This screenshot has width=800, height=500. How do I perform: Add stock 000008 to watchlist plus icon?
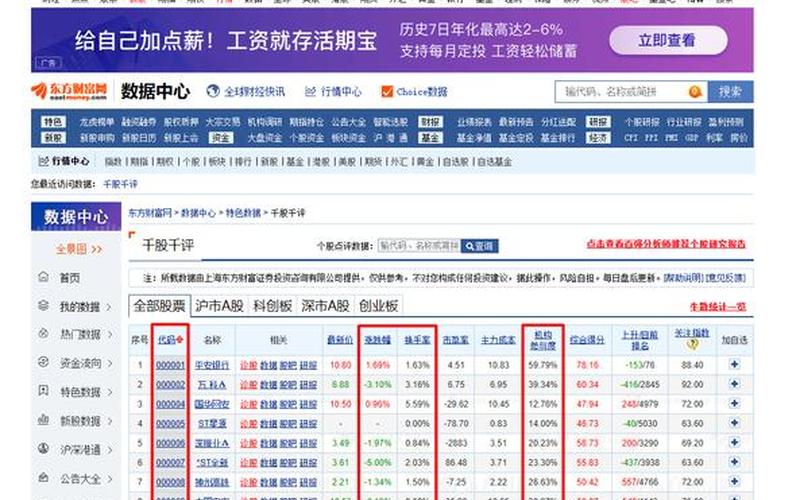pos(734,481)
